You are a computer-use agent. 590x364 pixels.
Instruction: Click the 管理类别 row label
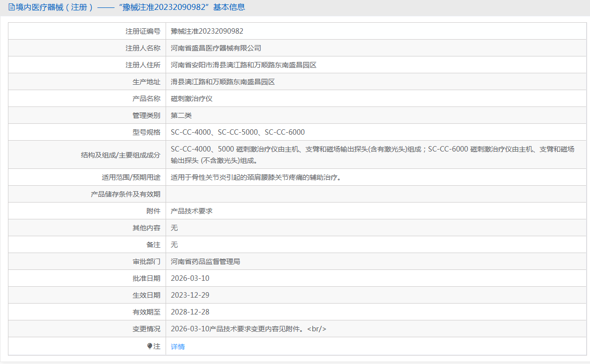click(x=146, y=115)
